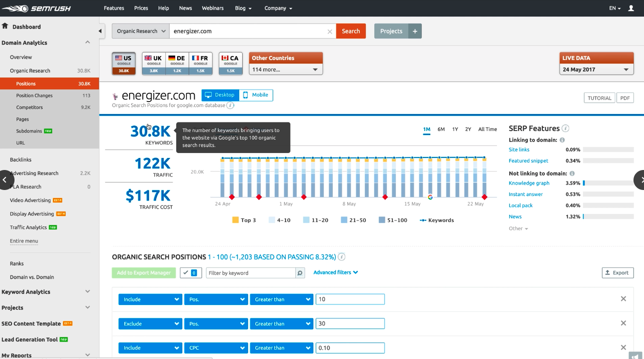The height and width of the screenshot is (359, 644).
Task: Click the orange Top 3 color swatch
Action: point(235,220)
